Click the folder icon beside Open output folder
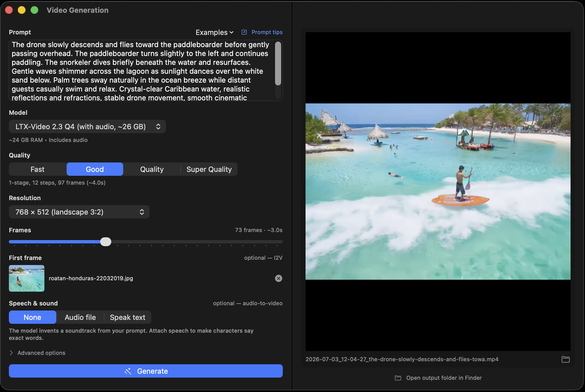The width and height of the screenshot is (585, 392). tap(398, 378)
